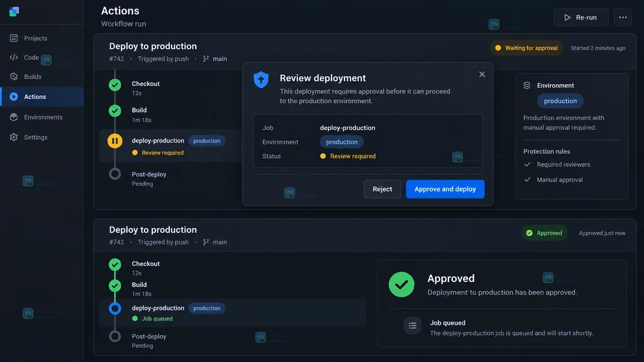Select the deploy-production step marked Review required
644x362 pixels.
(171, 146)
